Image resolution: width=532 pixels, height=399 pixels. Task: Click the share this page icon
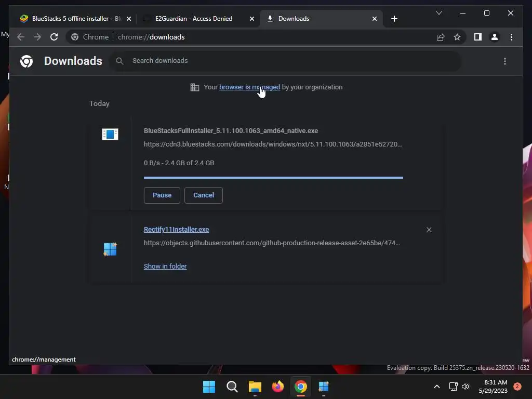(x=441, y=37)
